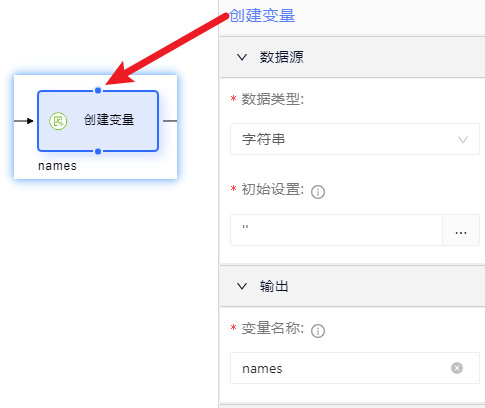The height and width of the screenshot is (408, 485).
Task: Click into the 初始设置 value input field
Action: (336, 230)
